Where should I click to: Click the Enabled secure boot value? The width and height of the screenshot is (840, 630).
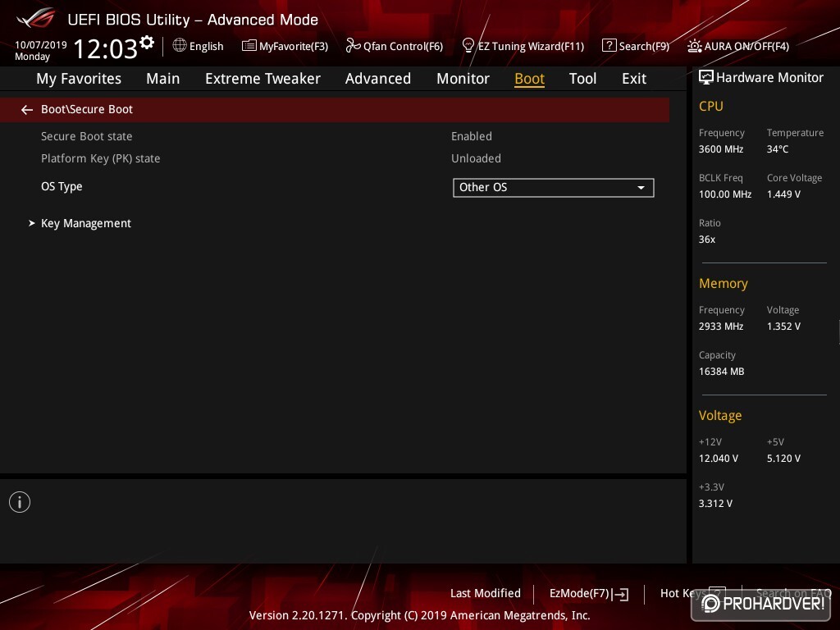click(472, 136)
